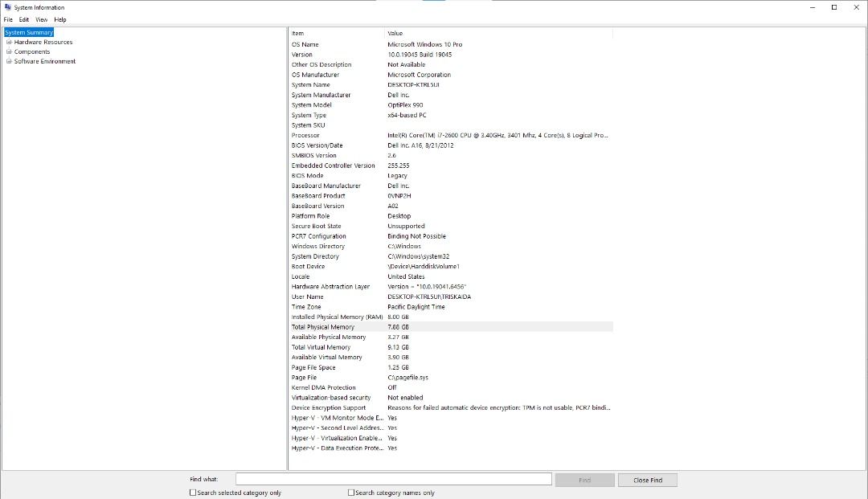Select the OS Name row
Image resolution: width=868 pixels, height=499 pixels.
click(451, 44)
